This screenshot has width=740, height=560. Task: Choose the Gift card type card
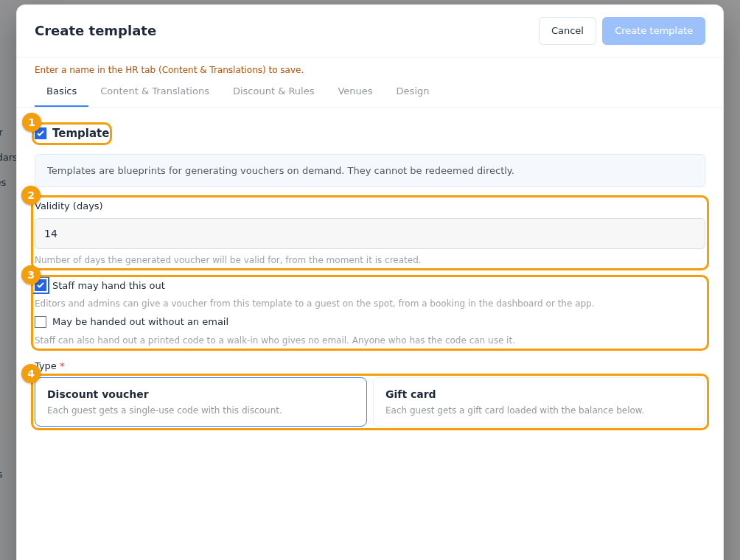click(x=539, y=402)
